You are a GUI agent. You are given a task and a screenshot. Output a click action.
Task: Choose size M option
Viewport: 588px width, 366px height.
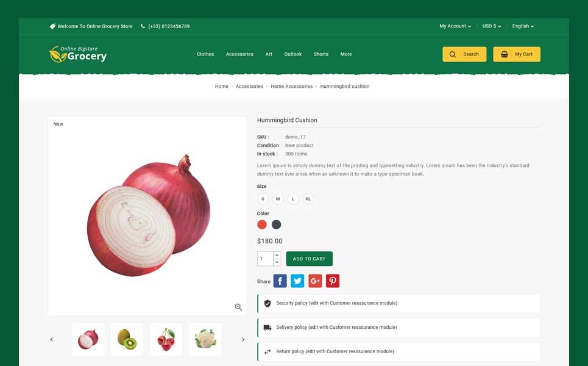tap(278, 199)
